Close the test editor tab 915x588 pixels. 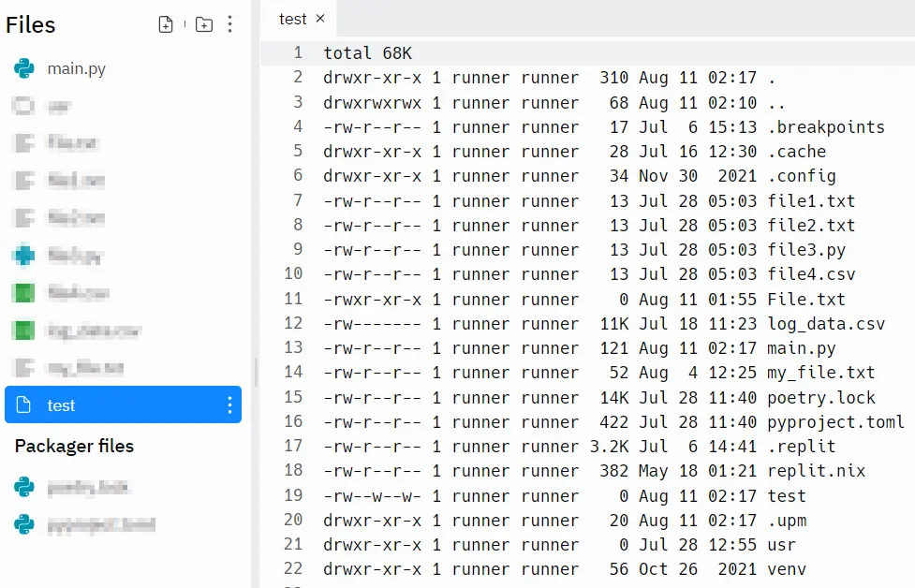(x=320, y=19)
